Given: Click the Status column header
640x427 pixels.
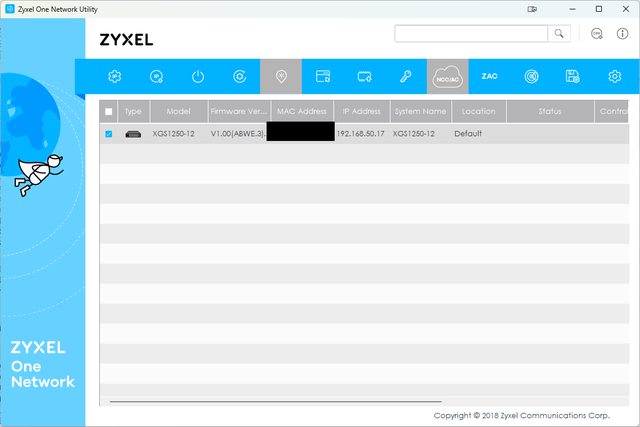Looking at the screenshot, I should 550,111.
